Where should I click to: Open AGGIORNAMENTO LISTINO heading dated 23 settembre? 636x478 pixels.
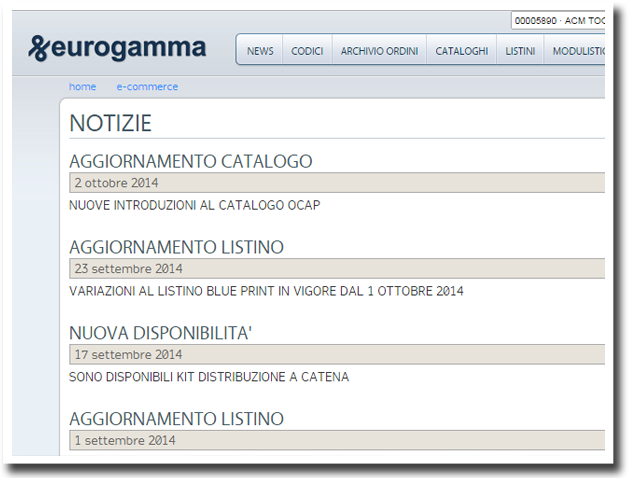176,247
